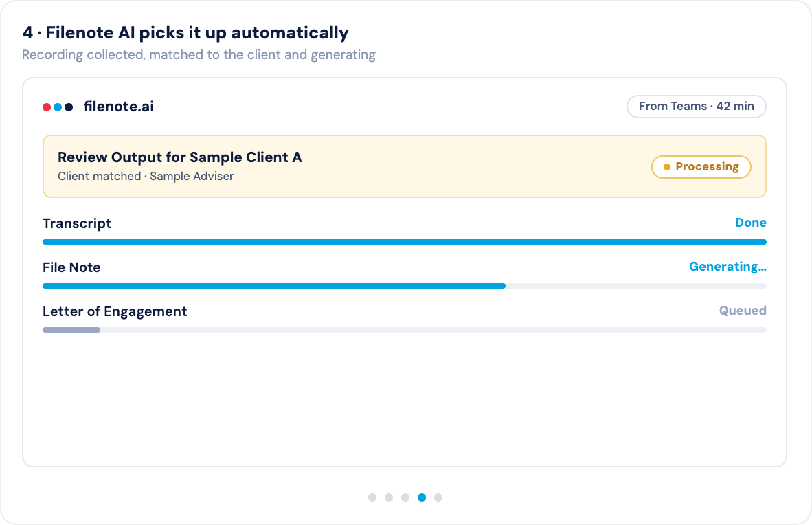This screenshot has height=525, width=812.
Task: Click the Letter of Engagement label
Action: pos(115,311)
